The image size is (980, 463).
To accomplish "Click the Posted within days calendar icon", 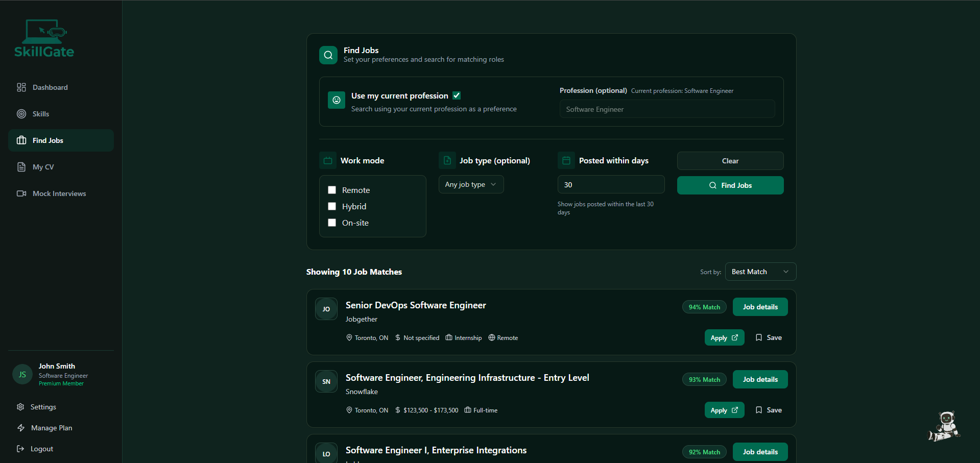I will point(566,160).
